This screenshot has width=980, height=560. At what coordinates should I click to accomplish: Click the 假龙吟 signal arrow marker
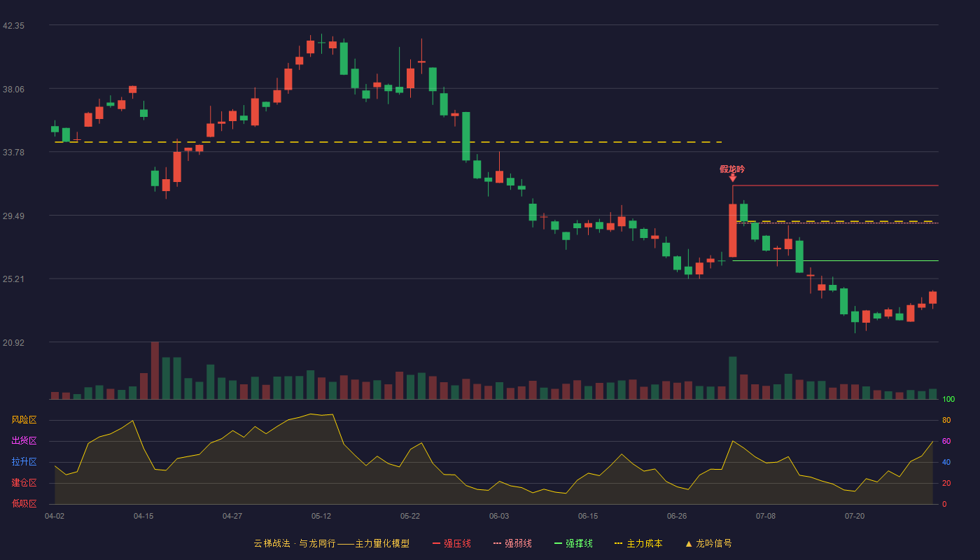pyautogui.click(x=733, y=178)
